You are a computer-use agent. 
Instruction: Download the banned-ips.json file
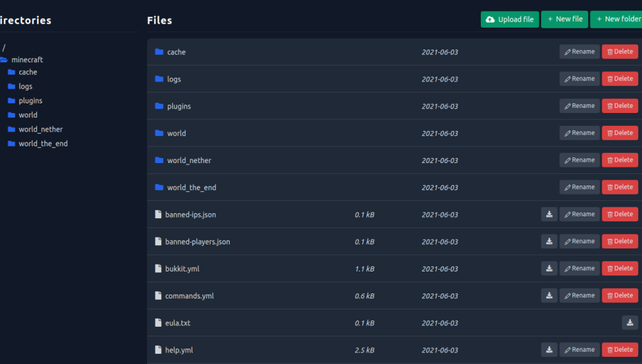[549, 214]
